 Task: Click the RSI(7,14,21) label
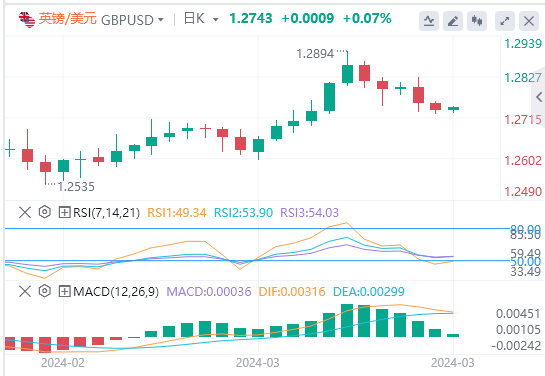tap(106, 212)
